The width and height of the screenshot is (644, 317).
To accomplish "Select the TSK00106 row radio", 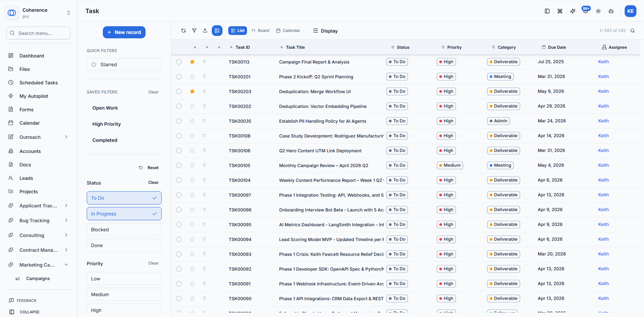I will click(179, 151).
